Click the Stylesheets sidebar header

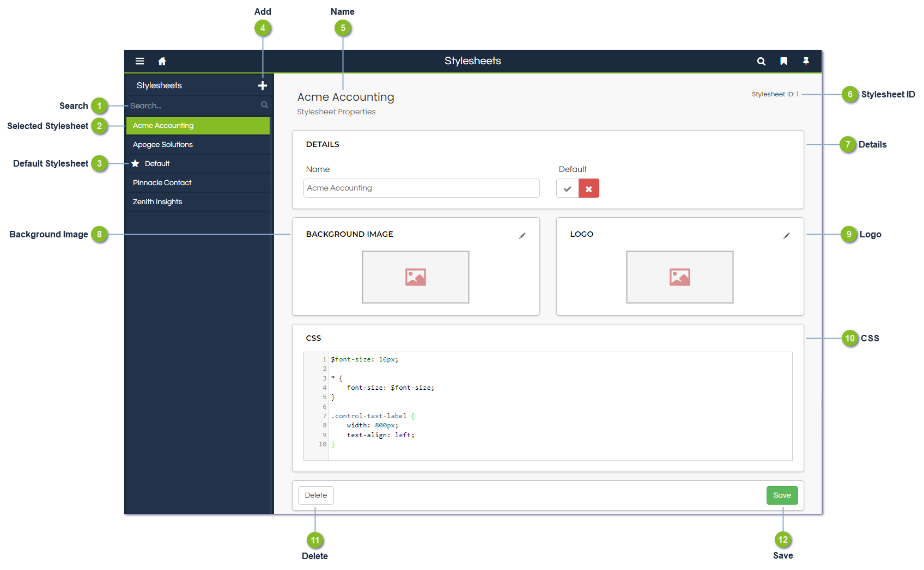pyautogui.click(x=159, y=85)
